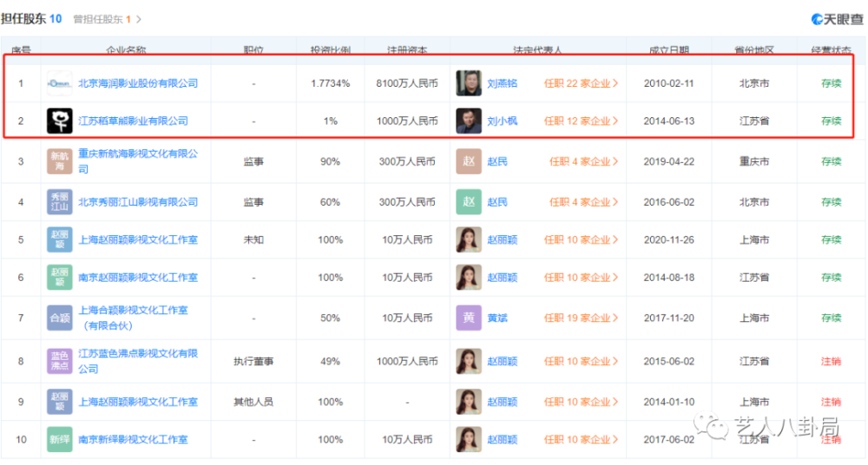Click 注销 status in 江苏蓝色沸点 row
This screenshot has width=868, height=465.
(x=831, y=361)
